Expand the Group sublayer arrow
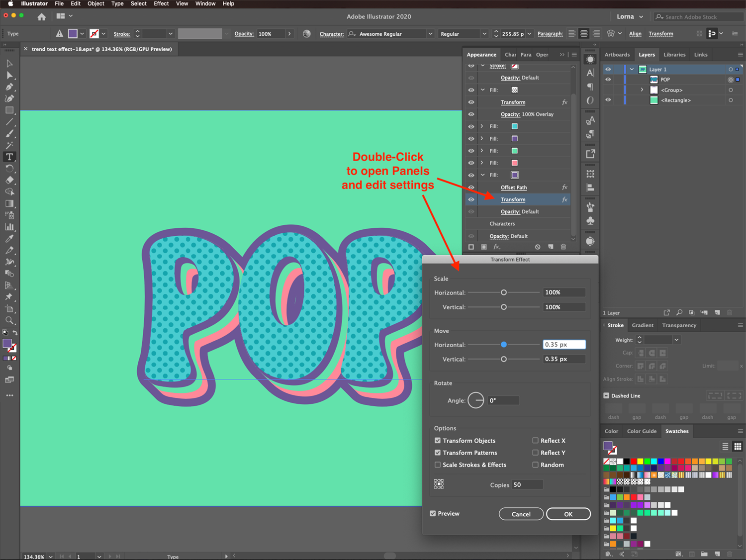This screenshot has width=746, height=560. point(642,90)
